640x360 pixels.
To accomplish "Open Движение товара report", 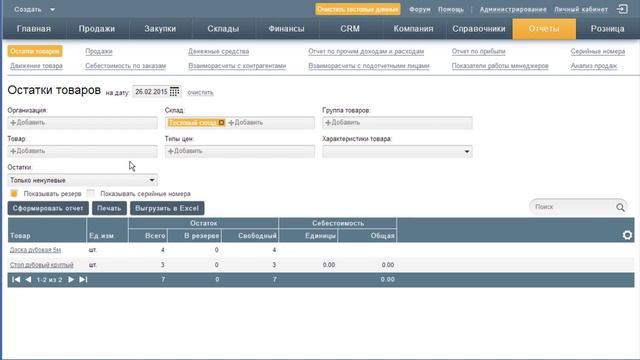I will [36, 66].
